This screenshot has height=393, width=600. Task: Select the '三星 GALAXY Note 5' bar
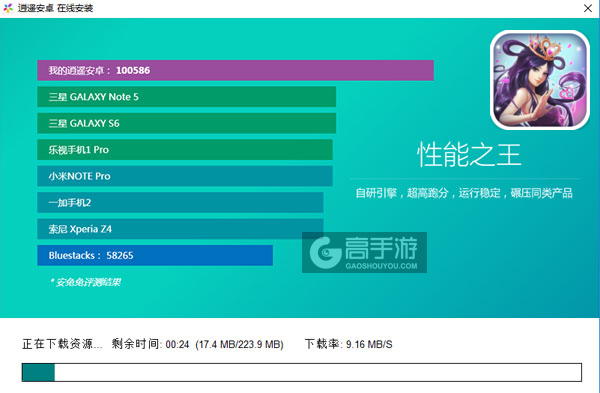click(x=186, y=97)
